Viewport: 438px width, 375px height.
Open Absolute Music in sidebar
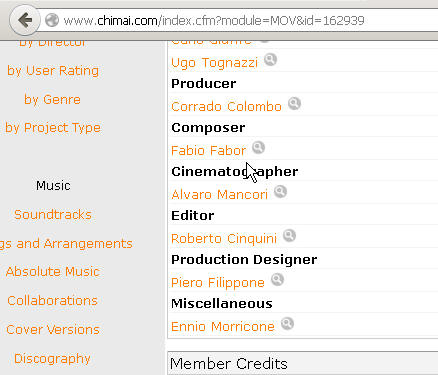point(53,272)
